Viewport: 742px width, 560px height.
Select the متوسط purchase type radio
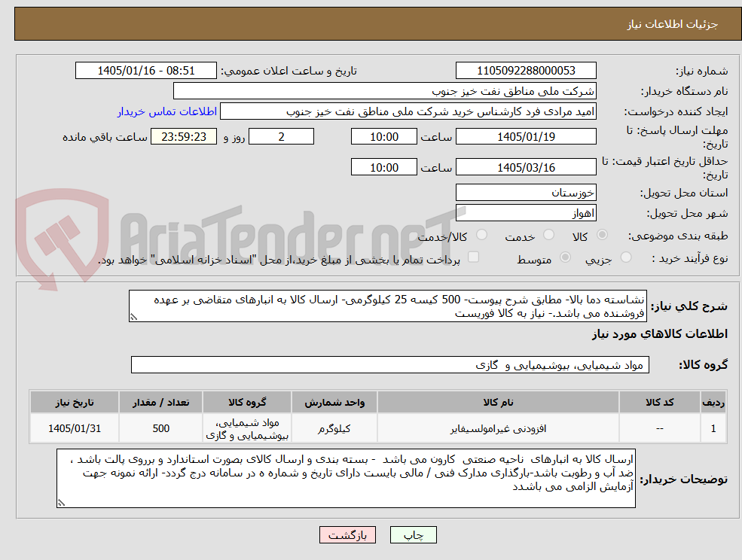pyautogui.click(x=565, y=257)
